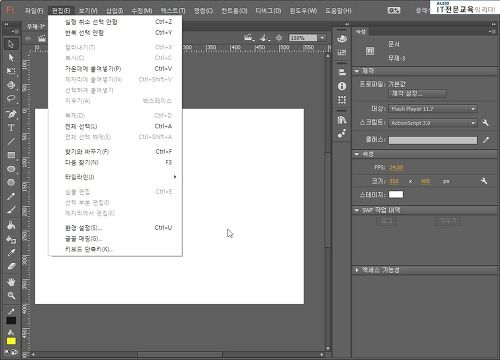Open the Motion Presets panel icon
Viewport: 500px width, 360px height.
pos(342,133)
